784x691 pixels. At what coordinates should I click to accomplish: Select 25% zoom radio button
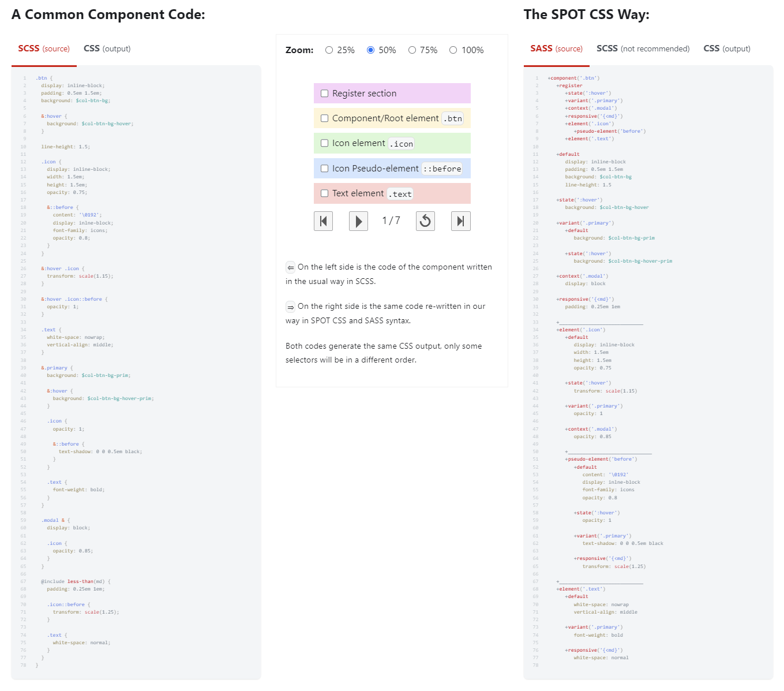(x=329, y=50)
